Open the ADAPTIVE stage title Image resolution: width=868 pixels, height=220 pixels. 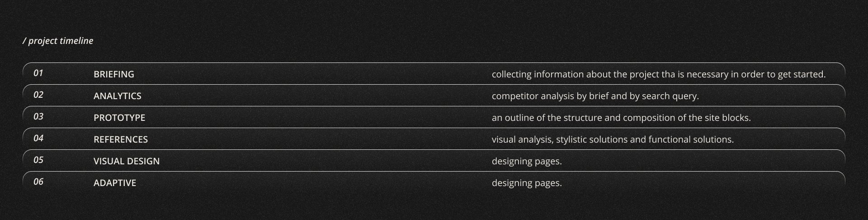[x=115, y=183]
